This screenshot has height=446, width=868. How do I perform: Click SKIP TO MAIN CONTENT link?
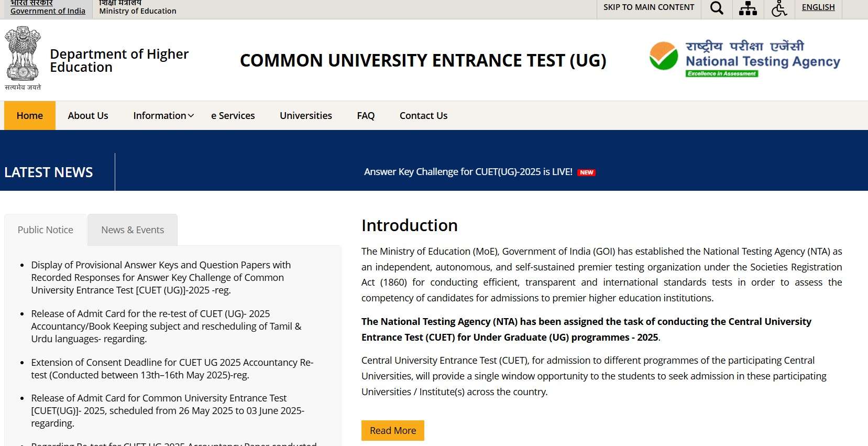(649, 7)
